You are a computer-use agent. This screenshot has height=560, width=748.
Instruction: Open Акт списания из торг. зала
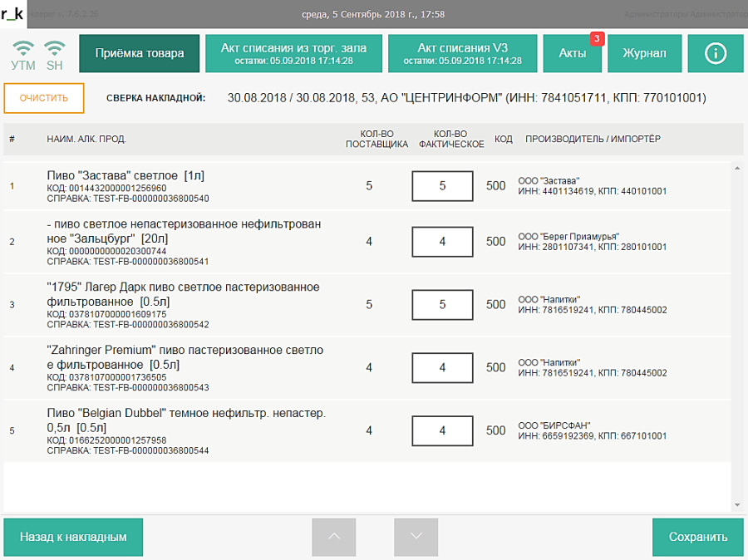[x=293, y=53]
